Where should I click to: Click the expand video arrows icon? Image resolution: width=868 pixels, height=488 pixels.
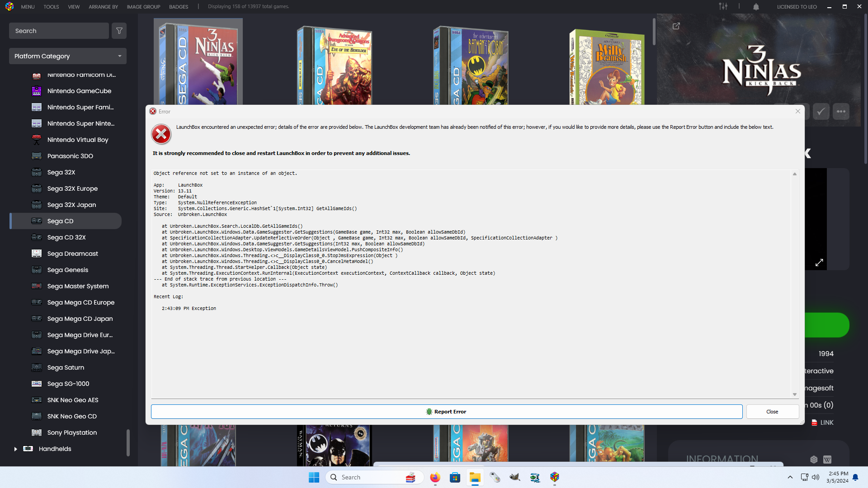click(819, 263)
